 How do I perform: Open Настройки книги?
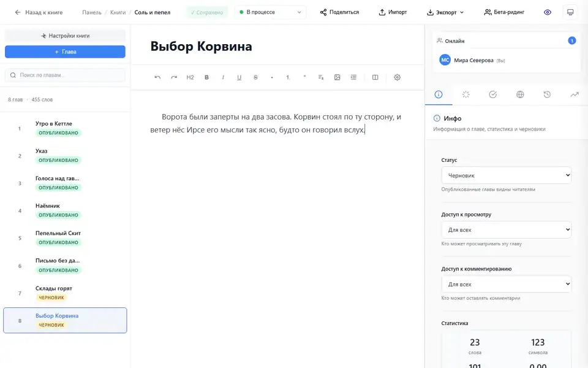point(66,36)
